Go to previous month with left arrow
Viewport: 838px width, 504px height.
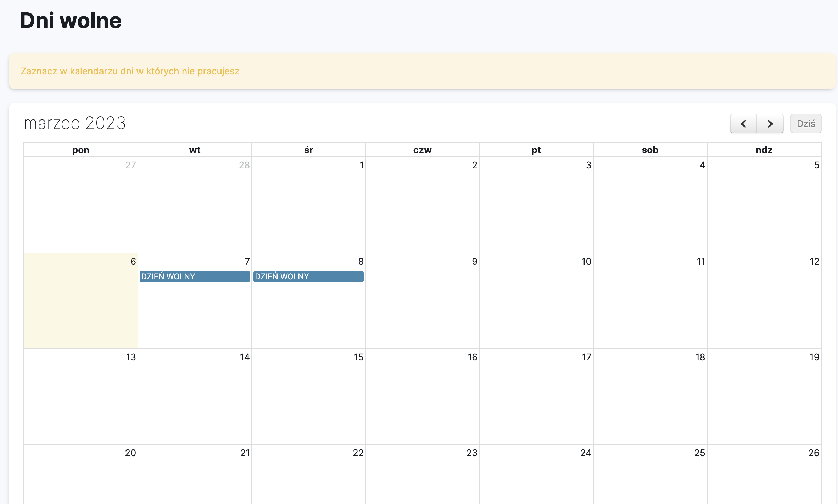click(743, 124)
